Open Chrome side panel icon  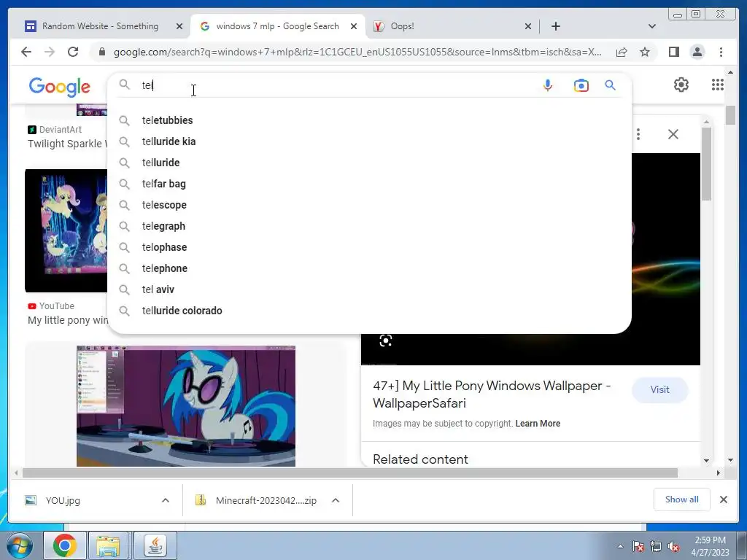click(x=673, y=52)
